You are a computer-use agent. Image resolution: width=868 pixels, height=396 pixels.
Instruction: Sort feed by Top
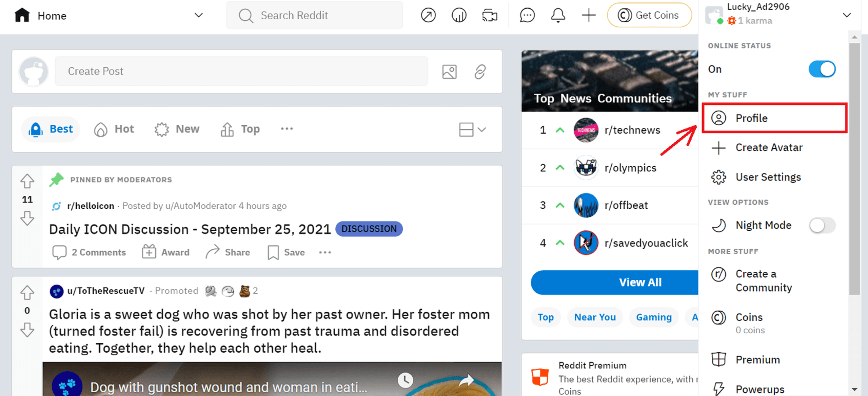(240, 129)
